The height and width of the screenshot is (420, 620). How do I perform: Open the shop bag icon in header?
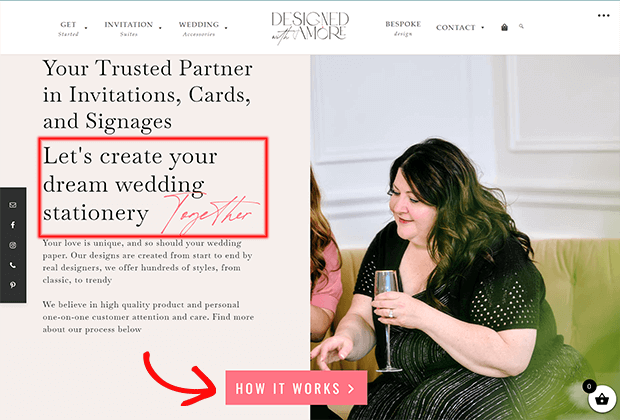pyautogui.click(x=504, y=27)
